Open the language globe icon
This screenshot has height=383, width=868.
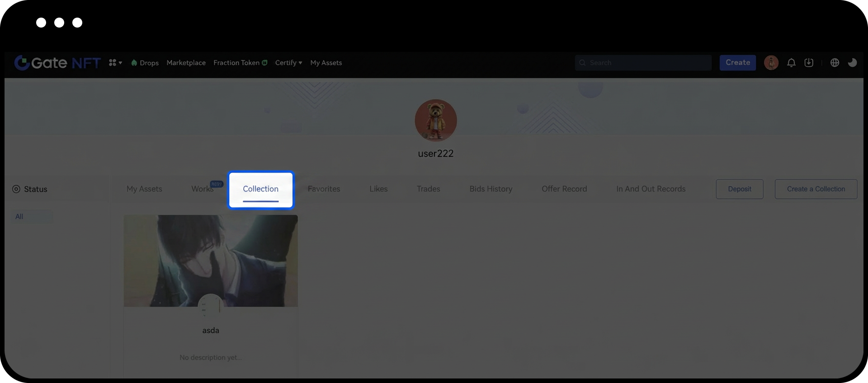click(835, 63)
